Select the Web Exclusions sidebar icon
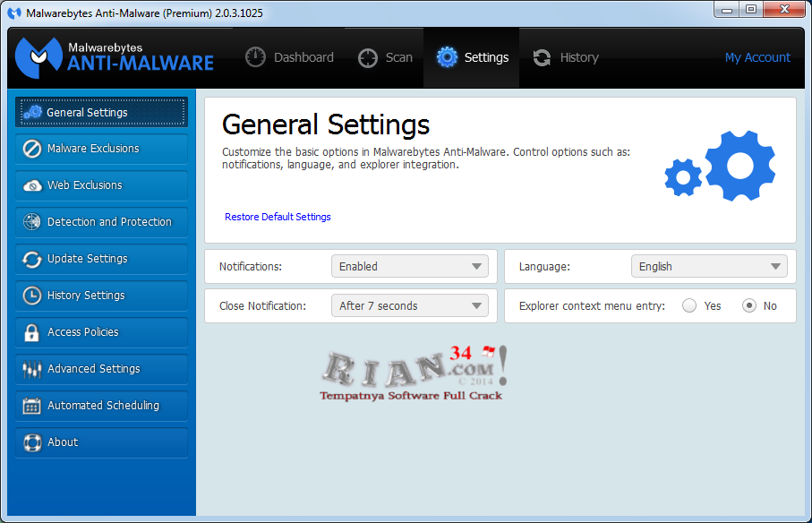 (x=33, y=185)
